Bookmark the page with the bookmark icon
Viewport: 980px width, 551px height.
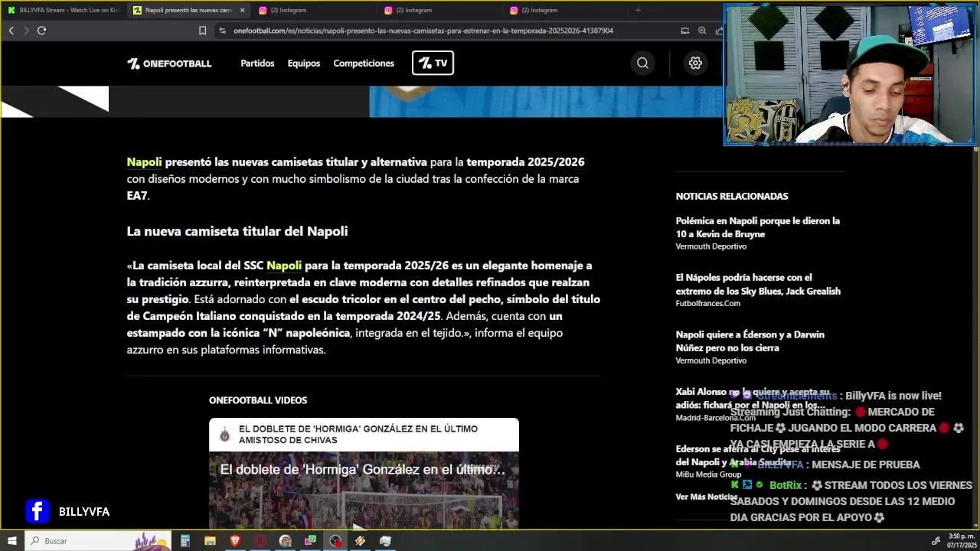202,31
